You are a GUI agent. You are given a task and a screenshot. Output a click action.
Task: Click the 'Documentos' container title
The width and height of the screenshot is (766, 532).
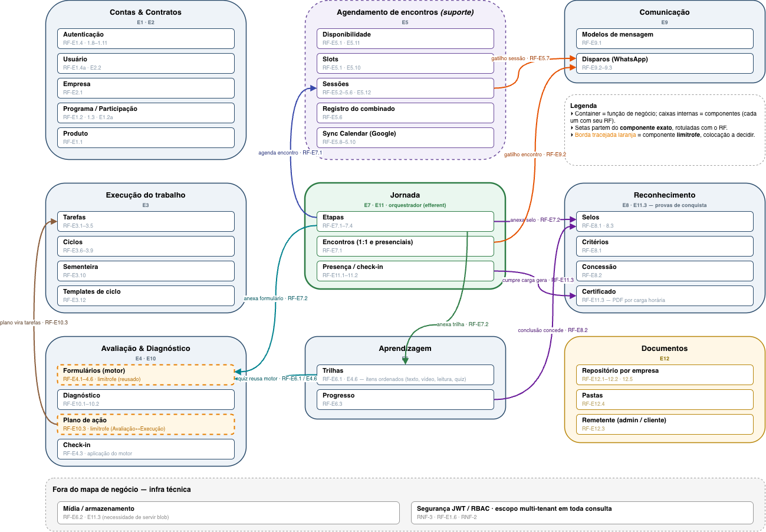pyautogui.click(x=665, y=349)
